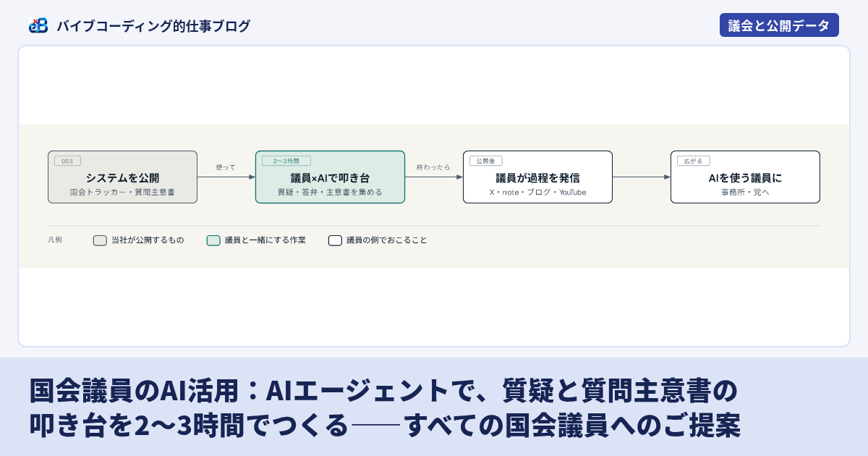Screen dimensions: 868x456
Task: Click the 2〜3時間 label tag
Action: [286, 161]
